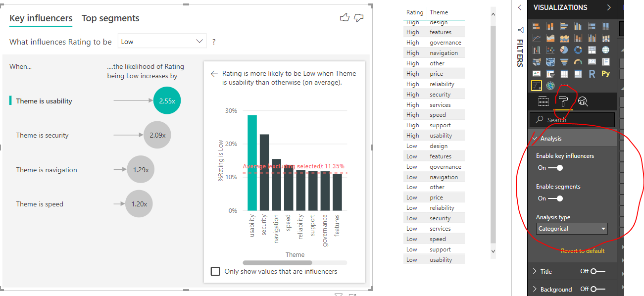
Task: Click the thumbs up feedback icon
Action: 345,18
